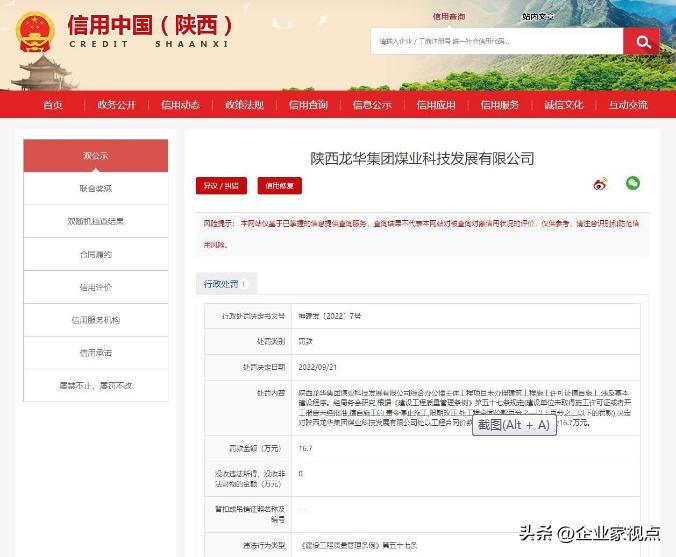Screen dimensions: 676x557
Task: Open the 政务公开 navigation item
Action: pyautogui.click(x=116, y=105)
